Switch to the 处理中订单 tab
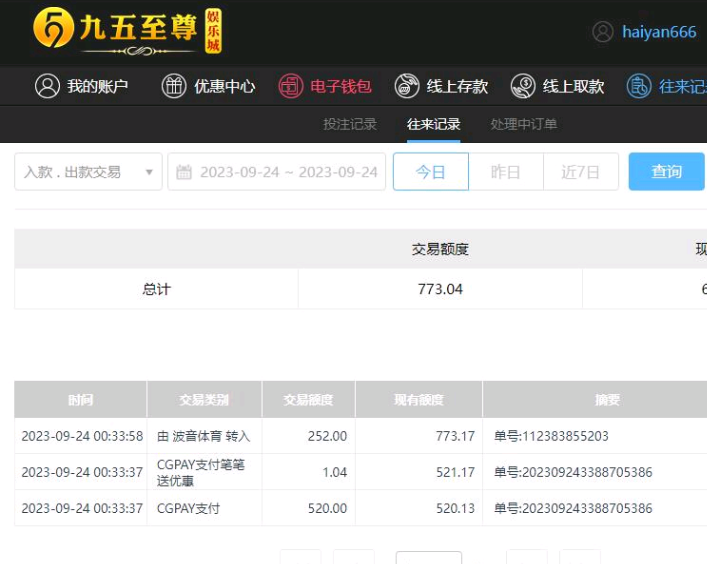This screenshot has height=564, width=707. pos(524,124)
